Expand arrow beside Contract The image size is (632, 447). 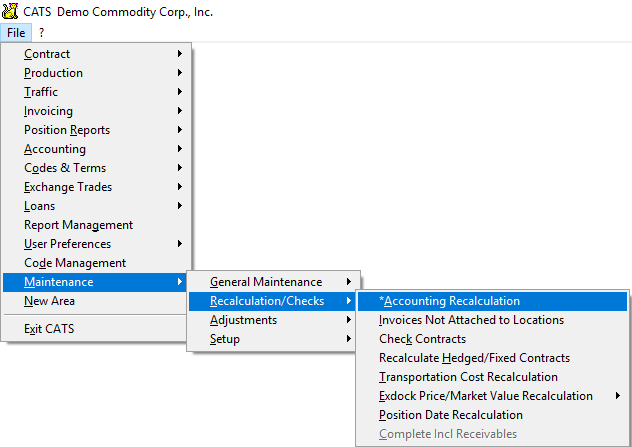pyautogui.click(x=180, y=54)
